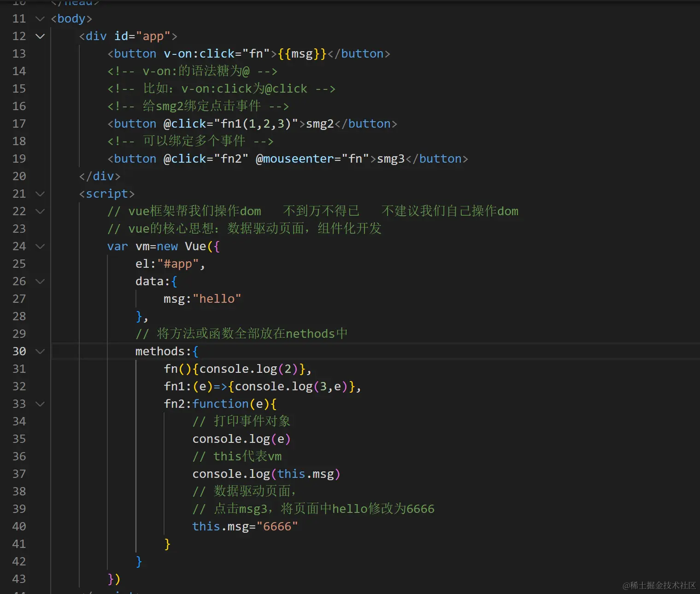Click the smg3 button text on line 19
The width and height of the screenshot is (700, 594).
pos(391,159)
